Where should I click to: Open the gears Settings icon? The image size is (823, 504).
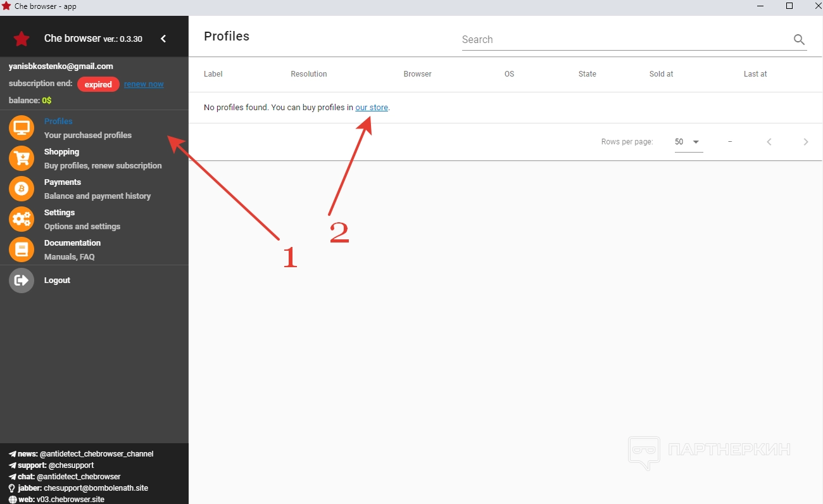(x=22, y=219)
